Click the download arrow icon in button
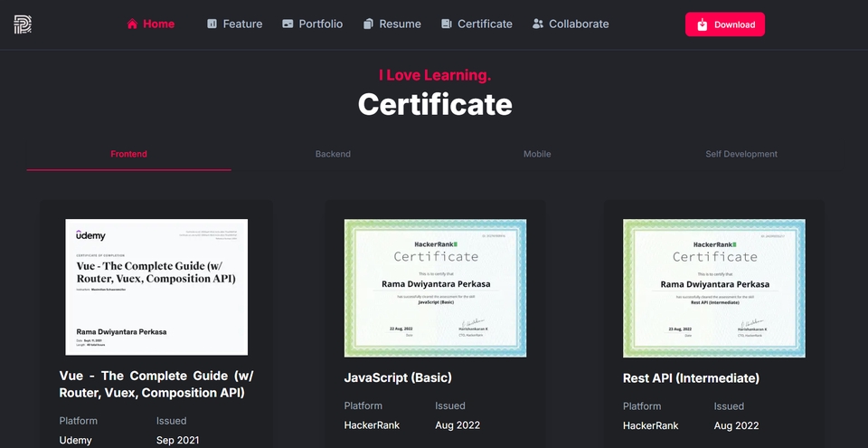 pos(702,24)
